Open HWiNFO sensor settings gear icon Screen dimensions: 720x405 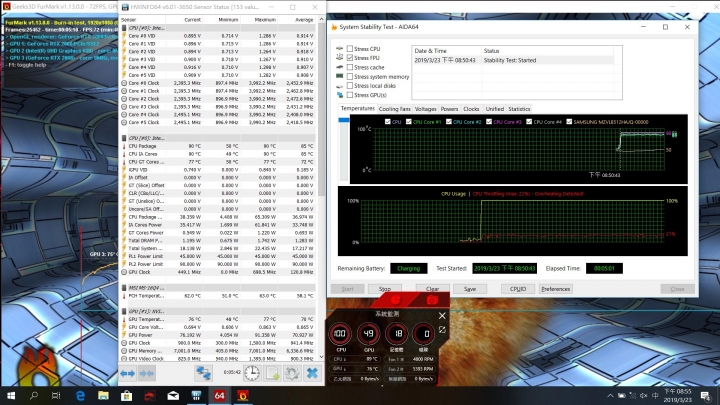293,372
